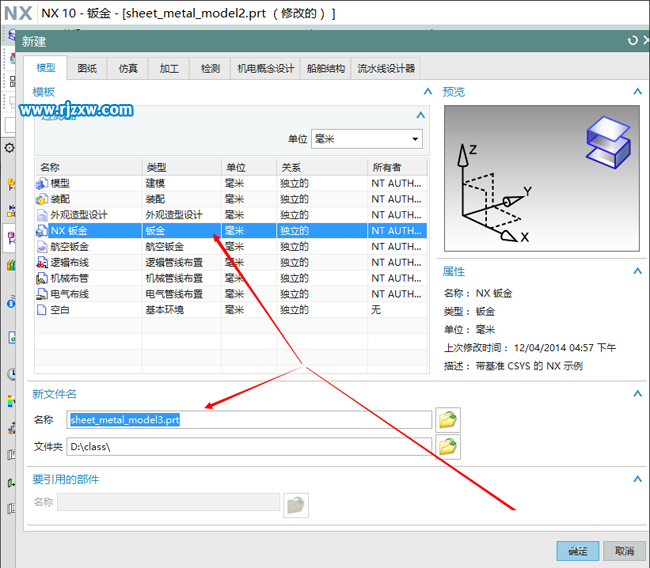Select the NX 钣金 template icon

pos(42,231)
